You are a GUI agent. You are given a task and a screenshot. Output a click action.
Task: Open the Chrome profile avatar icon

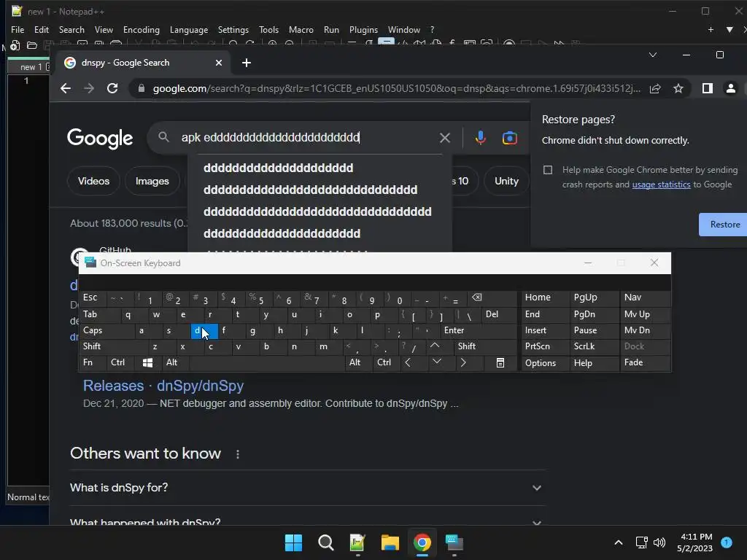pos(730,88)
